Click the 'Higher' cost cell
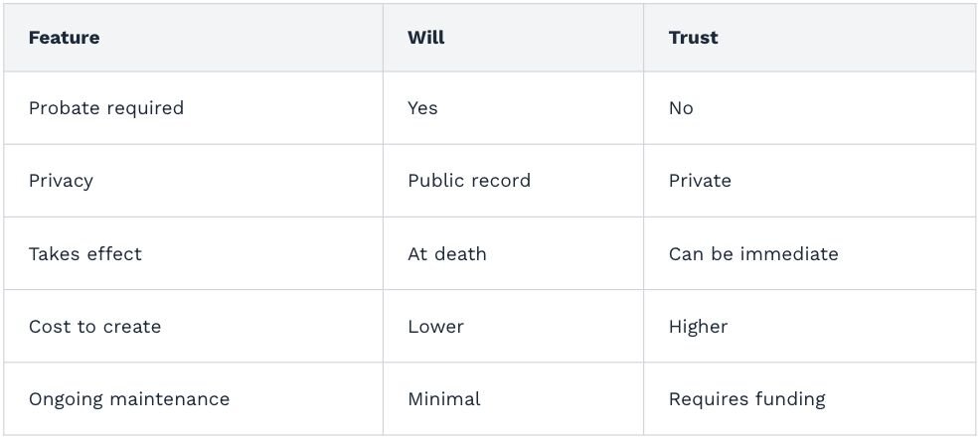980x439 pixels. 698,327
